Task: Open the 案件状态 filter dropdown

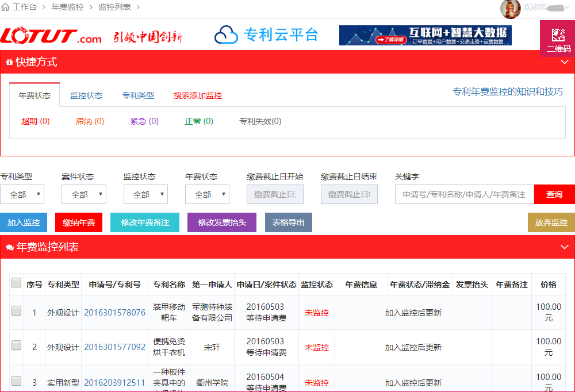Action: click(x=84, y=194)
